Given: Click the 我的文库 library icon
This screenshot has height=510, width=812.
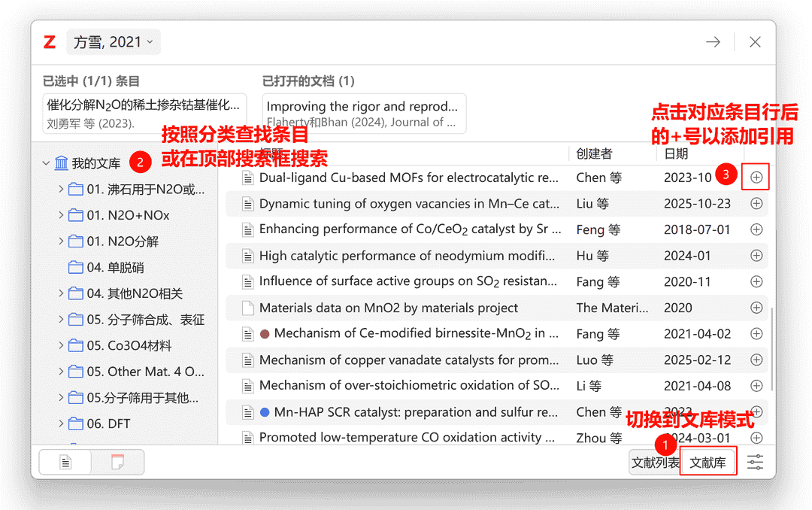Looking at the screenshot, I should point(61,163).
